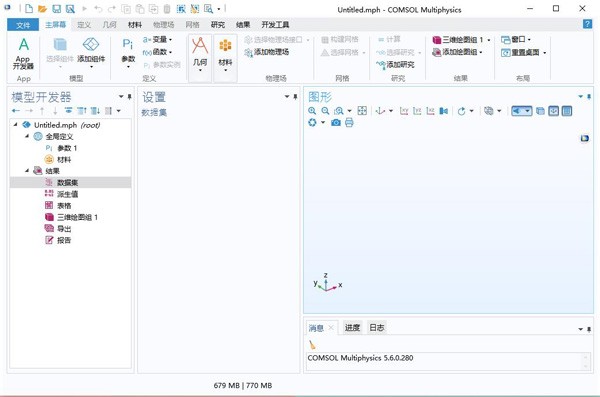Toggle the pin on 设置 panel

[x=295, y=96]
